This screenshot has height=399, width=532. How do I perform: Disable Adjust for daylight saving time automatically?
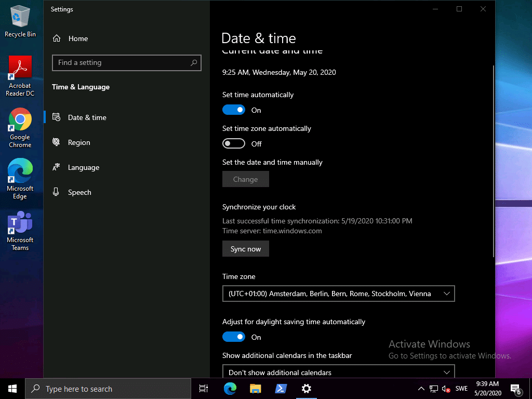click(234, 337)
